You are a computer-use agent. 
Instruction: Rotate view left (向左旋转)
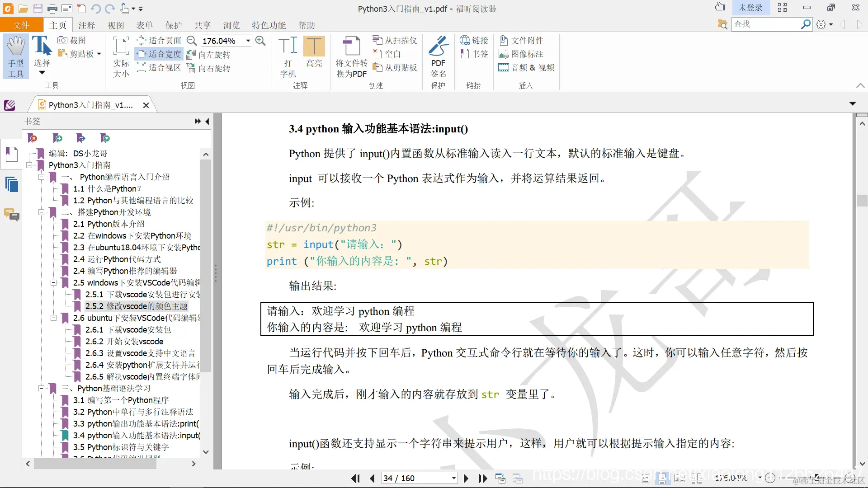(x=209, y=55)
